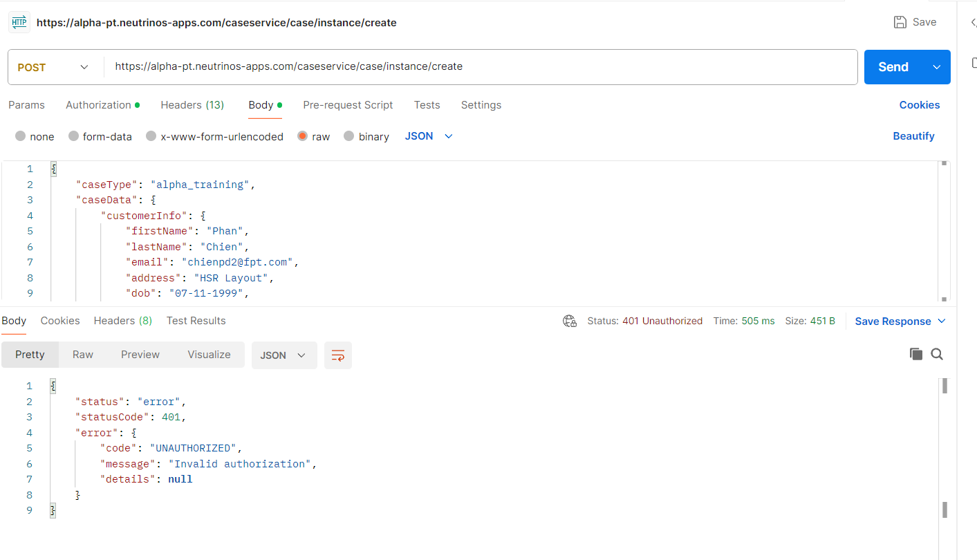
Task: Select the form-data radio option
Action: [100, 137]
